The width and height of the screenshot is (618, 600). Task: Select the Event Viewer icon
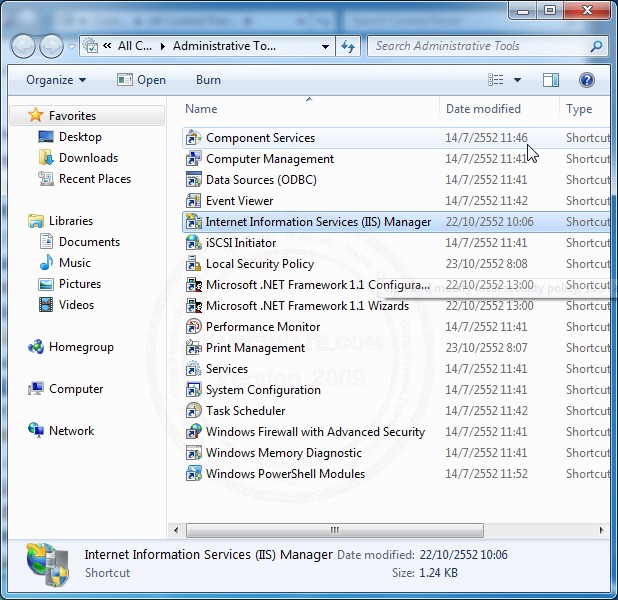[x=194, y=201]
